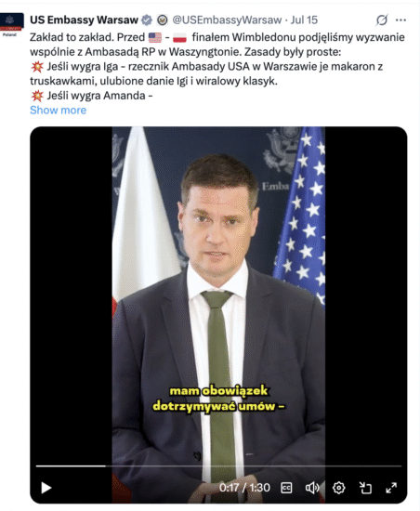The image size is (420, 511).
Task: Click the @USEmbassyWarsaw handle
Action: click(227, 20)
